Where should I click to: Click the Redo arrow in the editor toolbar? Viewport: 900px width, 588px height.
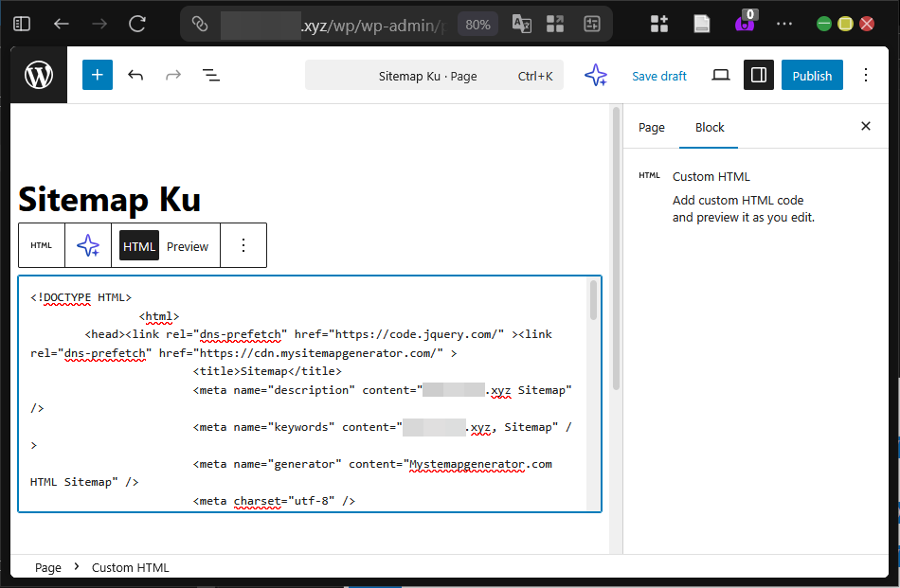click(x=173, y=75)
